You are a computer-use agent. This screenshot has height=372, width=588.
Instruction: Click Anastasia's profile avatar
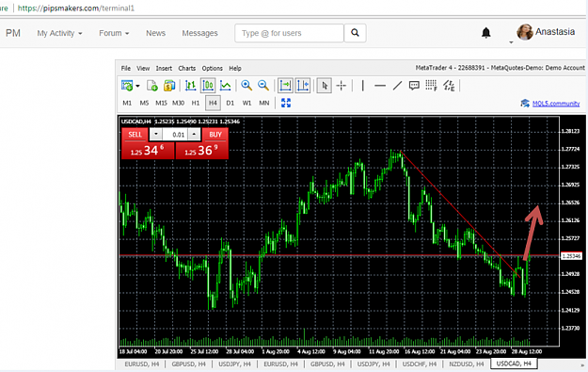[x=525, y=32]
